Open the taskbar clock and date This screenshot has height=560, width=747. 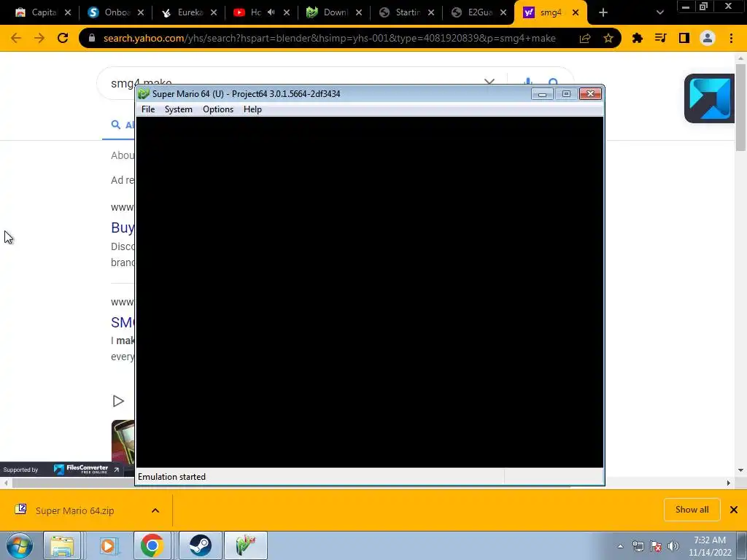[710, 546]
